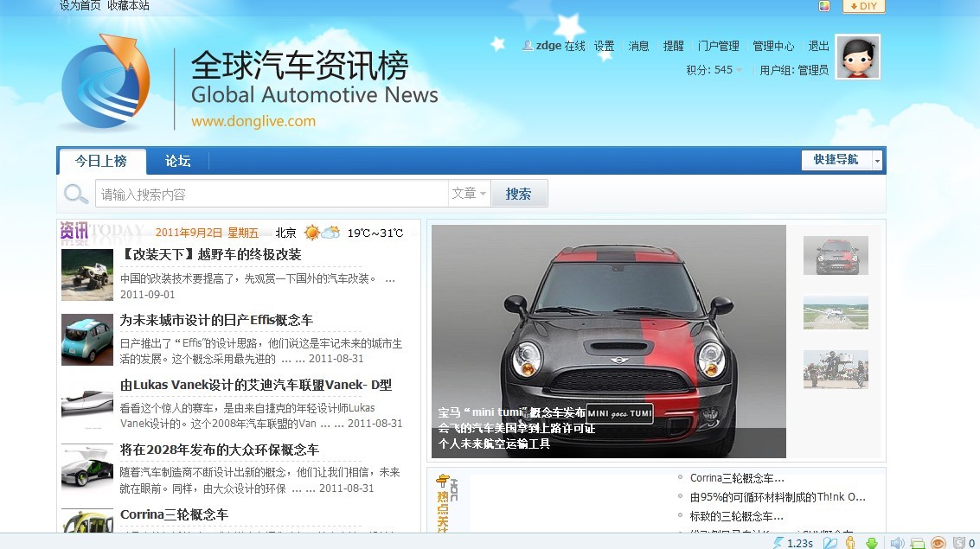This screenshot has width=980, height=549.
Task: Click the magnifier icon beside search box
Action: [x=75, y=195]
